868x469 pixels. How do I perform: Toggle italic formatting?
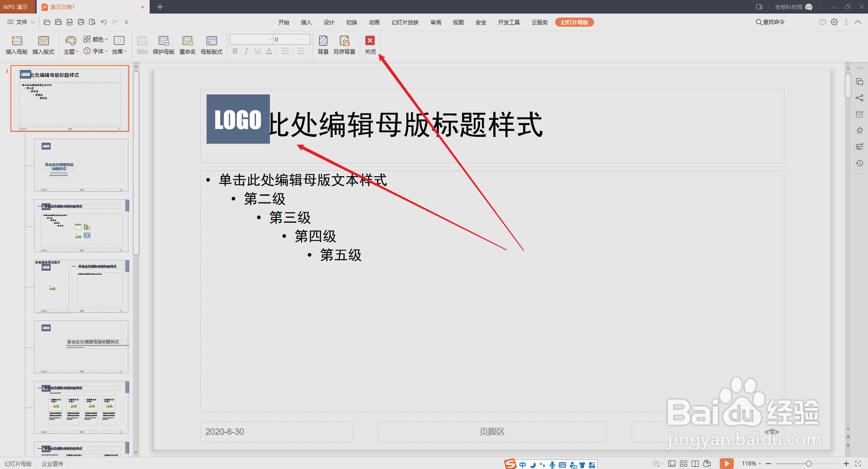tap(246, 51)
